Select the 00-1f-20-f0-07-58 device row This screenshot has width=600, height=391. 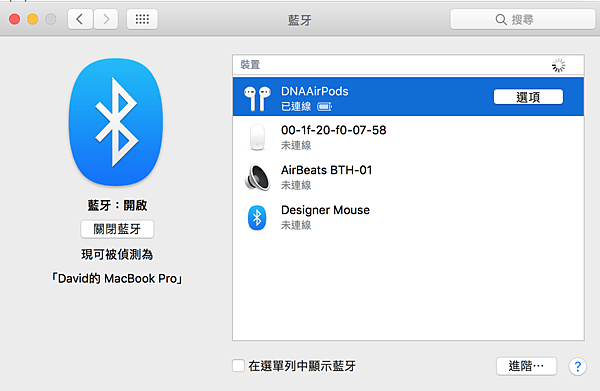click(408, 137)
